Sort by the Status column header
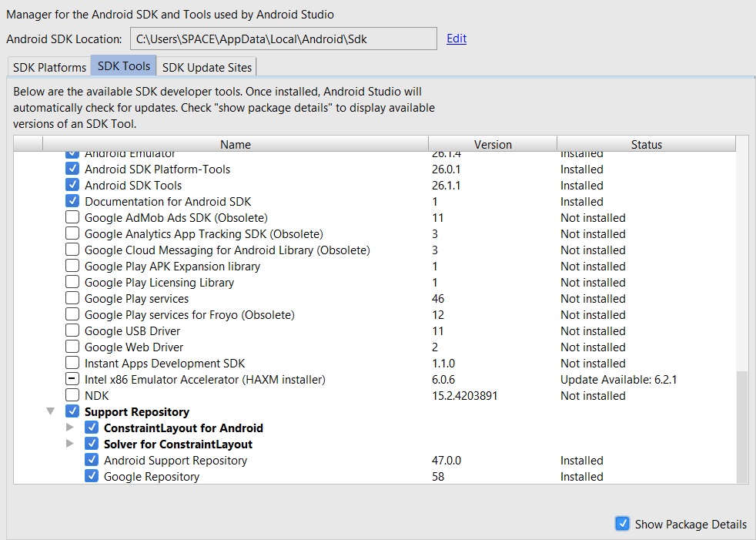Image resolution: width=756 pixels, height=540 pixels. tap(647, 144)
